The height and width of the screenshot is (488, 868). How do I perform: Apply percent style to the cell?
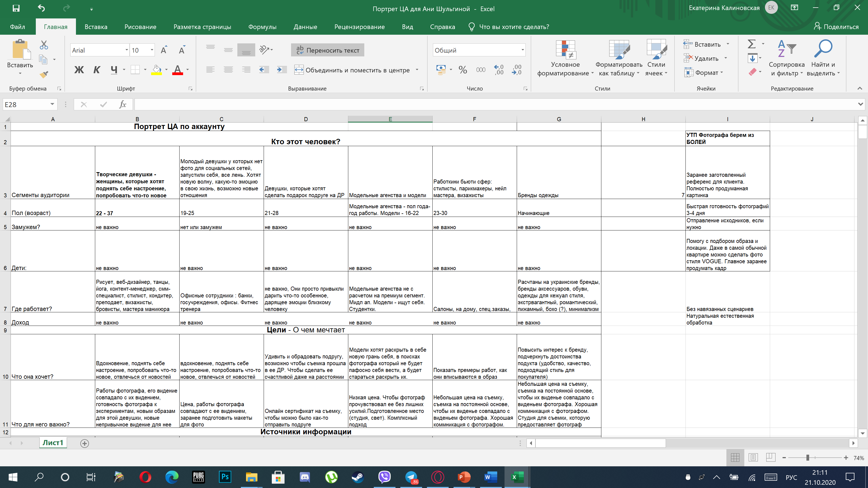[463, 70]
